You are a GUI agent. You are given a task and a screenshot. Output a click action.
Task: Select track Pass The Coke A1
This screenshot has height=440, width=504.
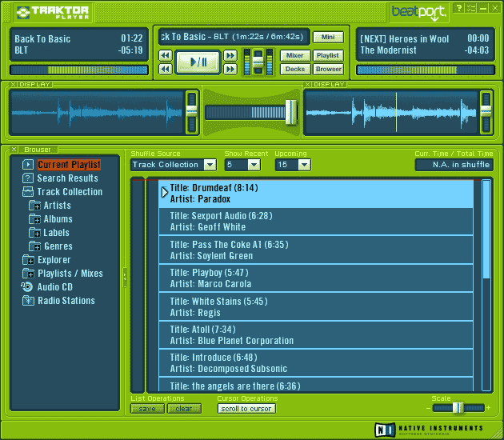(316, 250)
